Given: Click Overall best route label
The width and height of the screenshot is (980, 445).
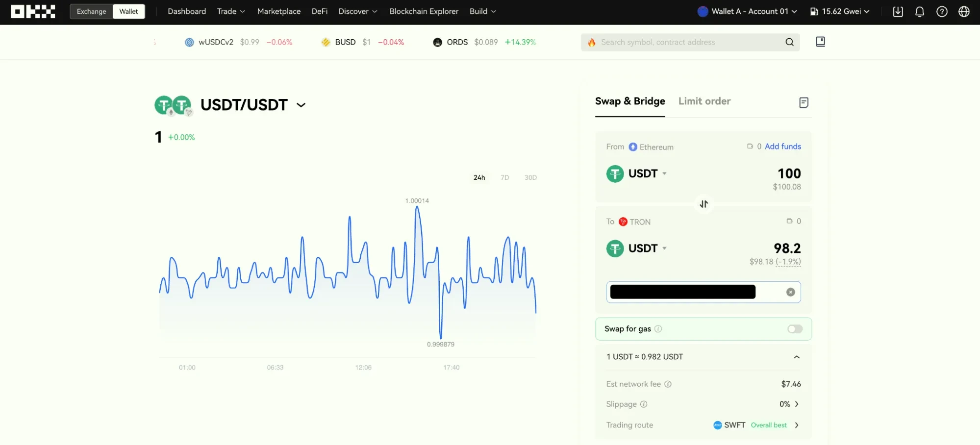Looking at the screenshot, I should [x=769, y=425].
